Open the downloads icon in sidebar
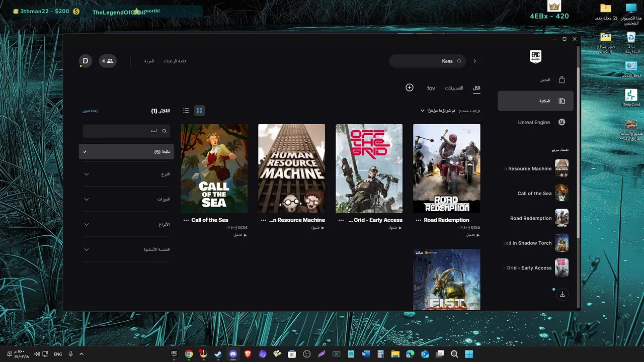This screenshot has width=644, height=362. 562,295
